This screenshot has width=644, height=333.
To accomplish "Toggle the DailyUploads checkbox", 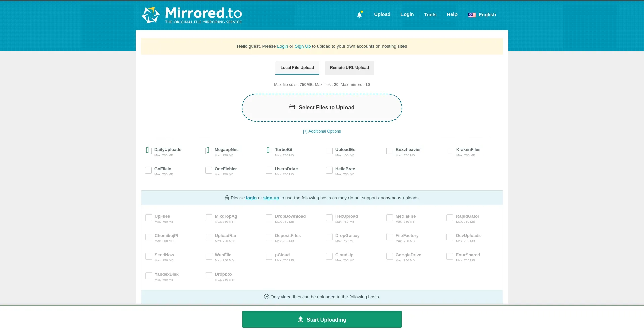I will pyautogui.click(x=148, y=151).
